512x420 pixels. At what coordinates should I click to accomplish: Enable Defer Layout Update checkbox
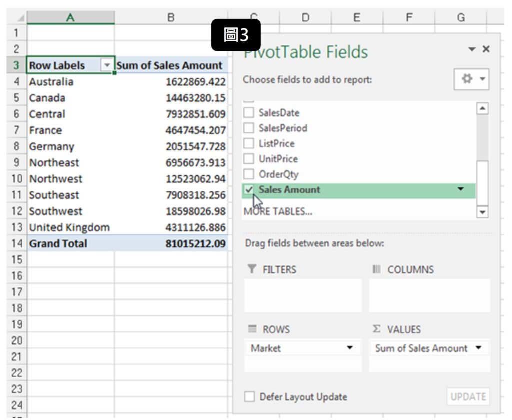(249, 397)
